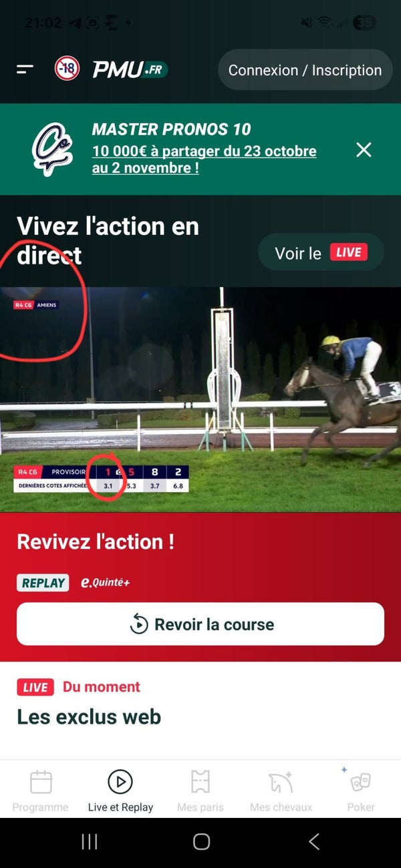This screenshot has width=401, height=868.
Task: Tap Revoir la course button
Action: pos(200,624)
